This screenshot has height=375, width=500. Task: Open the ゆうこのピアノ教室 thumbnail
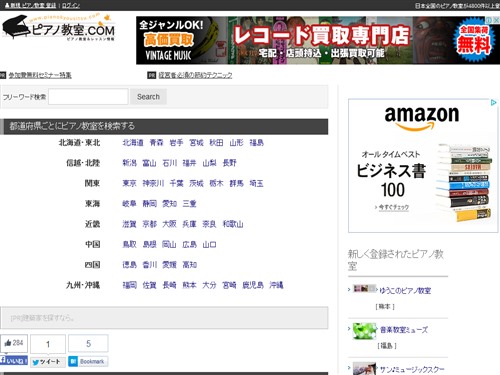(x=365, y=289)
